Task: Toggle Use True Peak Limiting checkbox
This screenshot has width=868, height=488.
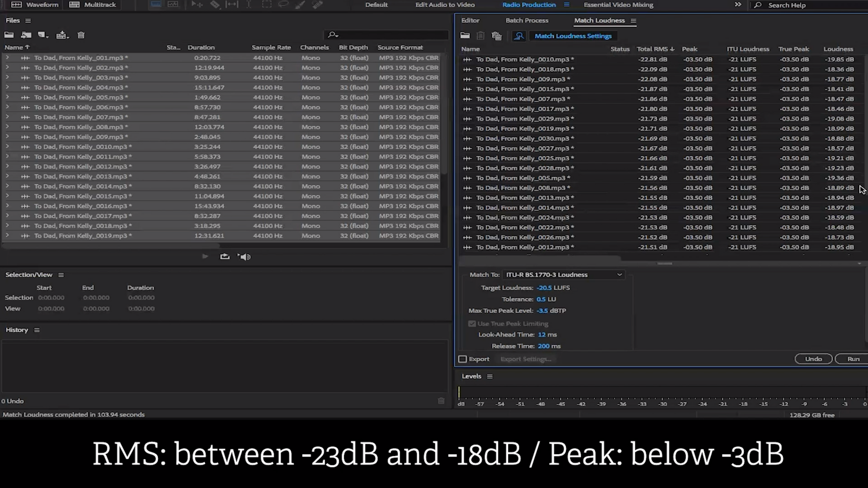Action: 472,324
